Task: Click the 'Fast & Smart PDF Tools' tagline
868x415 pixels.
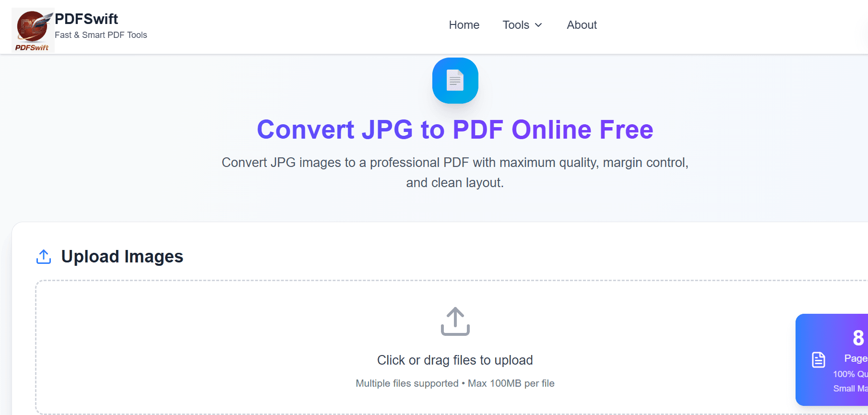Action: [x=101, y=35]
